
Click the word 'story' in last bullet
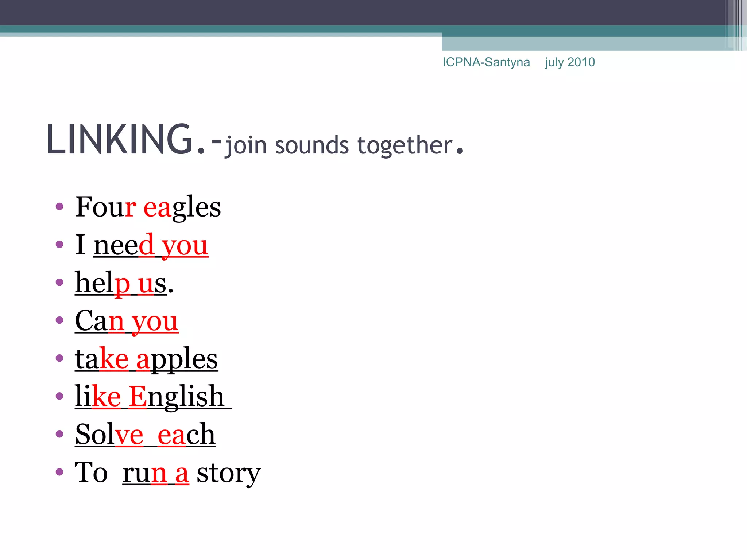tap(229, 473)
